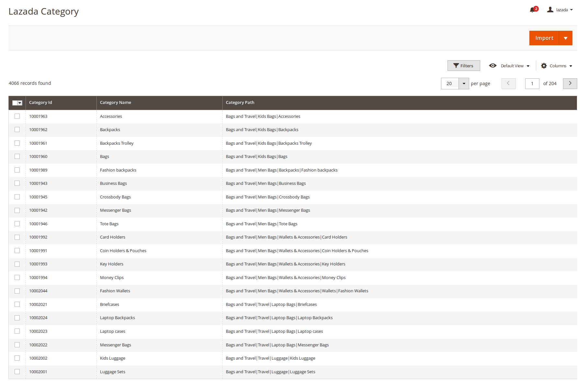The height and width of the screenshot is (392, 586).
Task: Click category name 'Fashion backpacks'
Action: 118,170
